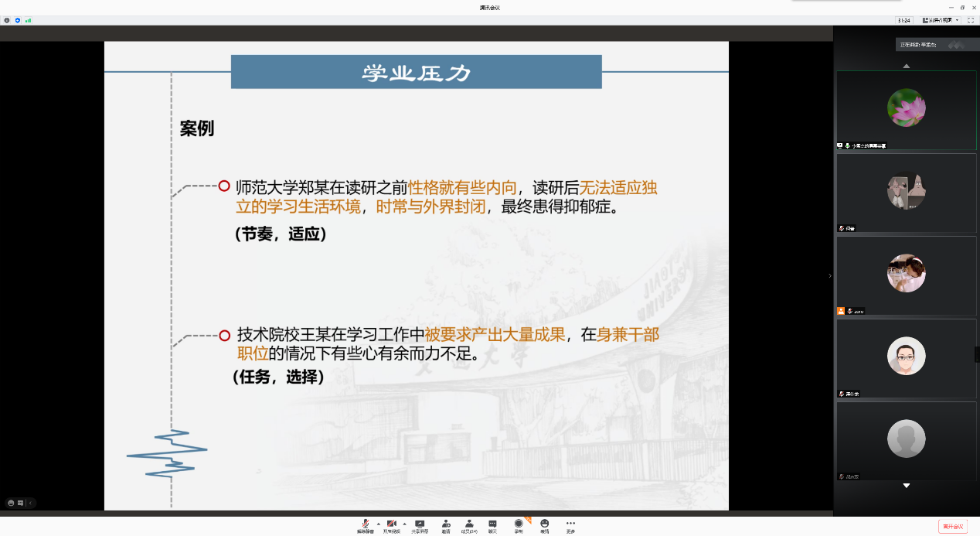
Task: Open the share screen option
Action: [x=420, y=526]
